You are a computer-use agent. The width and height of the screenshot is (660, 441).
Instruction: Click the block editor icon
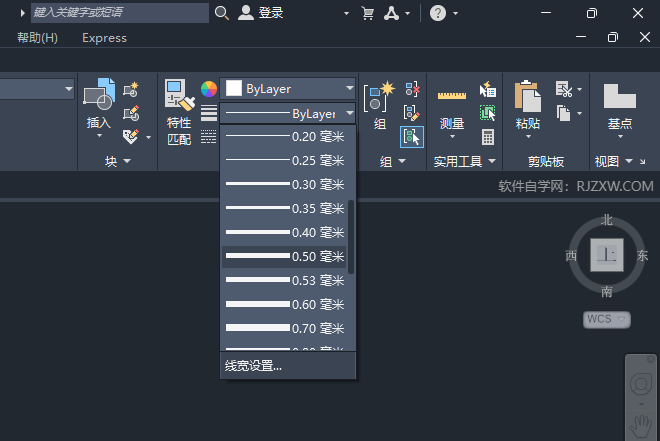(x=131, y=114)
